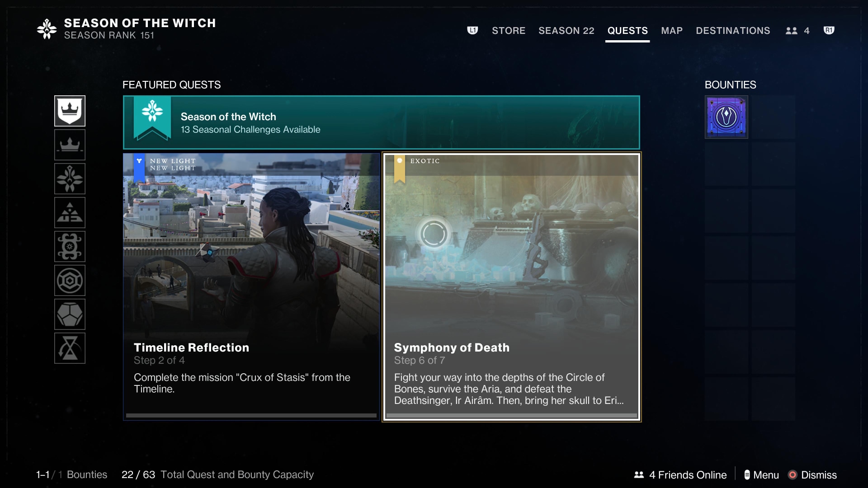
Task: Open the engram dodecahedron quest category
Action: click(x=70, y=314)
